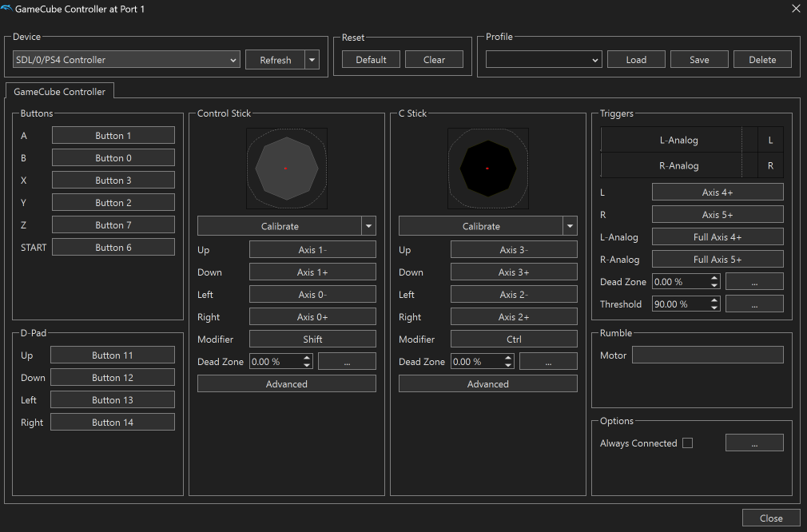
Task: Decrease Threshold with down arrow
Action: (x=714, y=308)
